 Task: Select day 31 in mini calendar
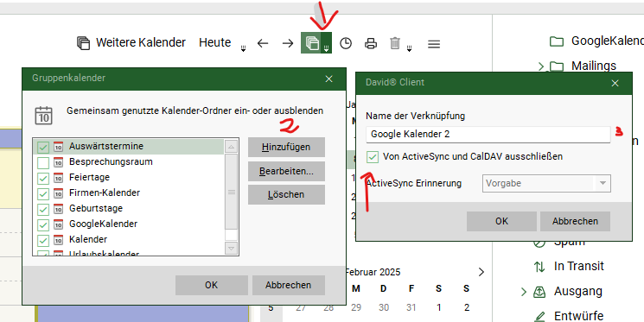pyautogui.click(x=411, y=307)
